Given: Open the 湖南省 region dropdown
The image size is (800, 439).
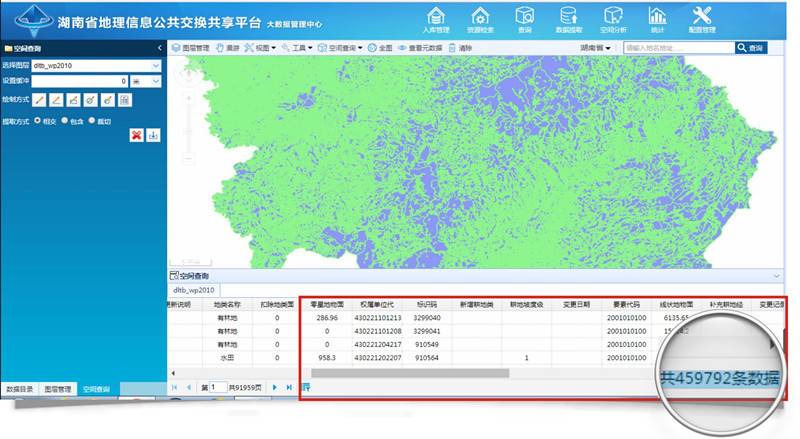Looking at the screenshot, I should 597,47.
